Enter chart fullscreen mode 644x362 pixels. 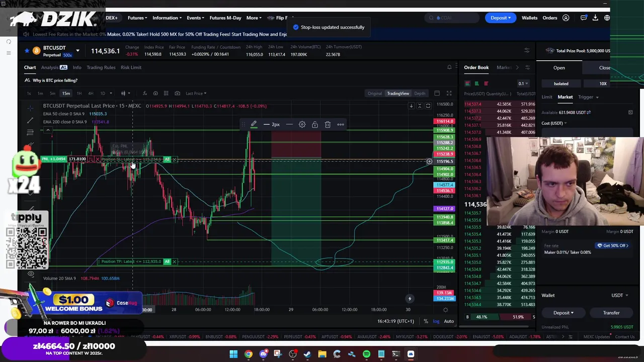[449, 93]
